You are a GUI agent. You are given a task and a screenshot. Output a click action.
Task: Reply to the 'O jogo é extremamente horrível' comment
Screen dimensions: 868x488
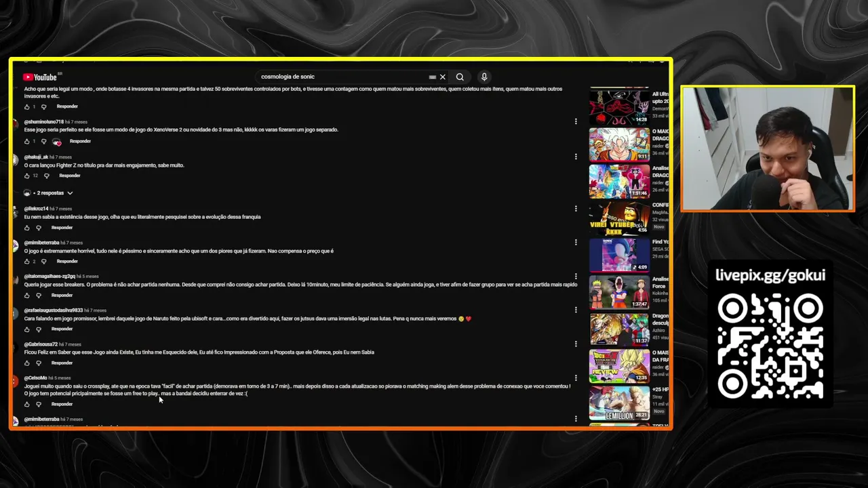67,261
